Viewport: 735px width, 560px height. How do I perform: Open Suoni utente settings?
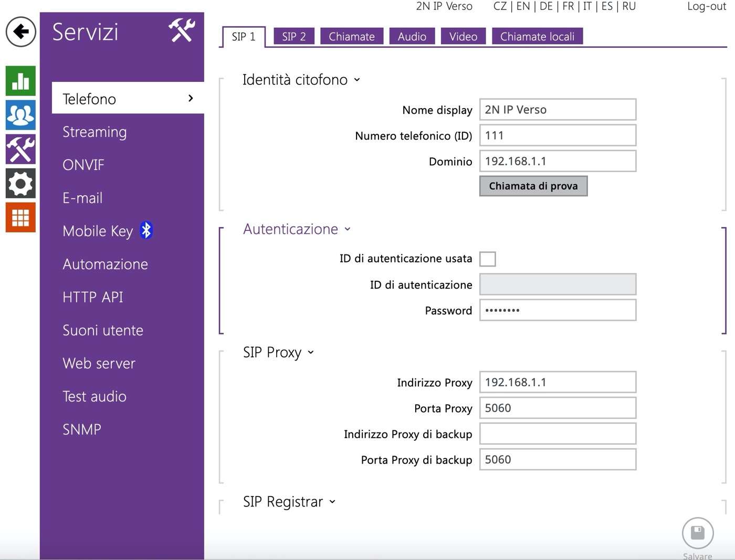pos(103,330)
